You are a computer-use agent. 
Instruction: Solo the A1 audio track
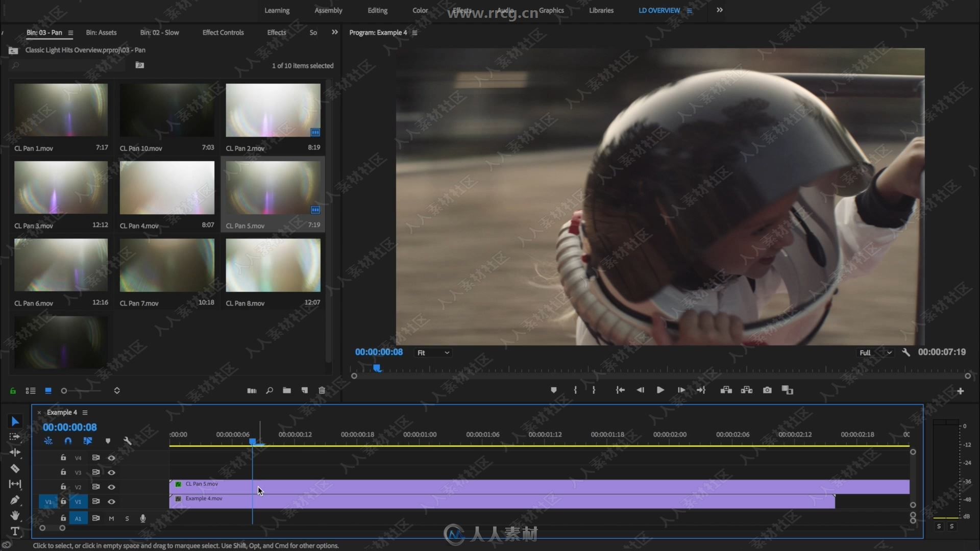(x=127, y=518)
